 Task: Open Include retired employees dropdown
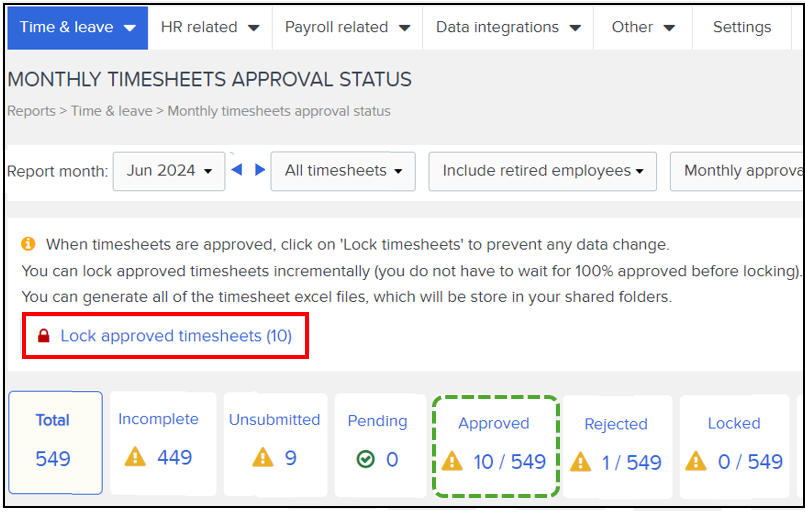(x=543, y=171)
